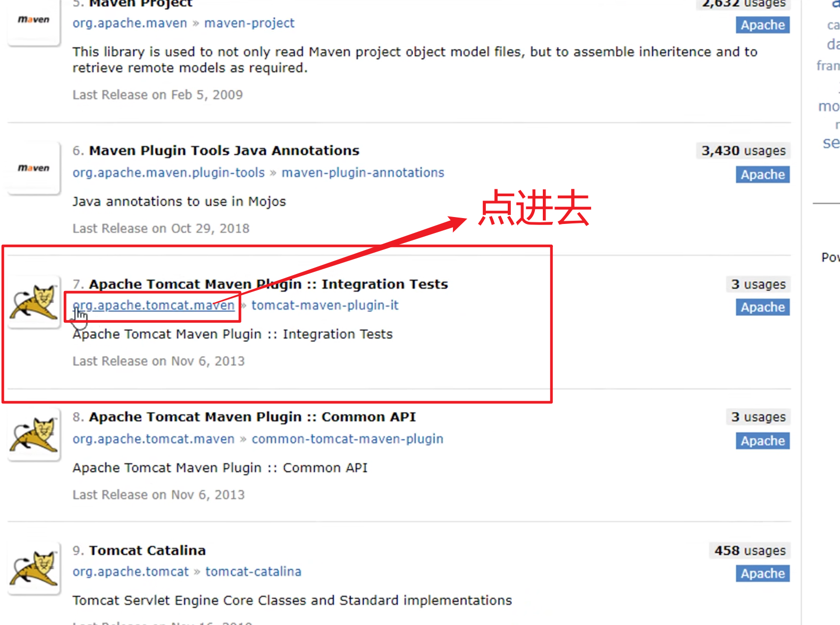This screenshot has height=625, width=840.
Task: Click 'Last Release on Oct 29, 2018' text
Action: [x=161, y=228]
